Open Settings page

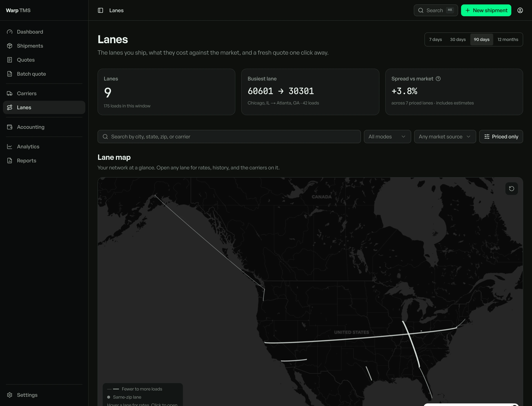(44, 395)
